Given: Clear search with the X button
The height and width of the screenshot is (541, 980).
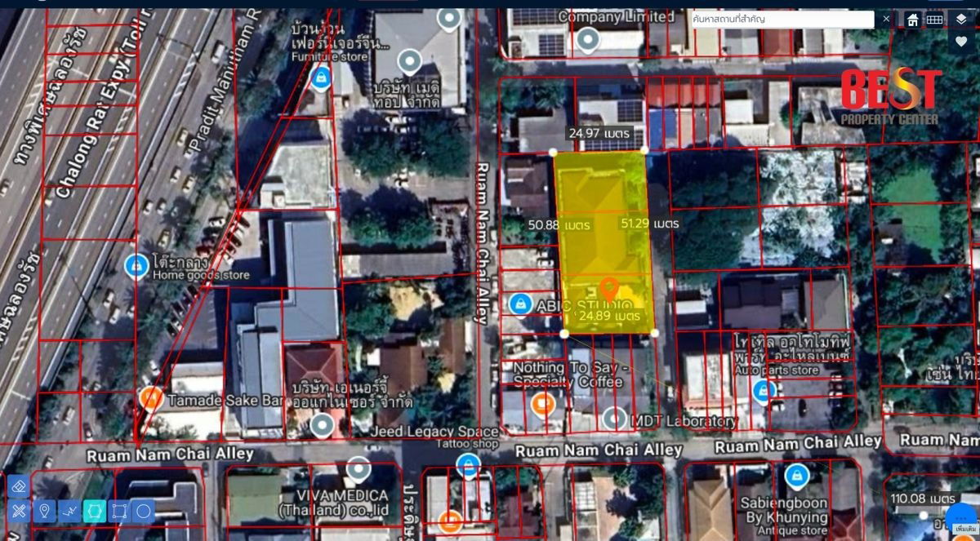Looking at the screenshot, I should pyautogui.click(x=886, y=19).
